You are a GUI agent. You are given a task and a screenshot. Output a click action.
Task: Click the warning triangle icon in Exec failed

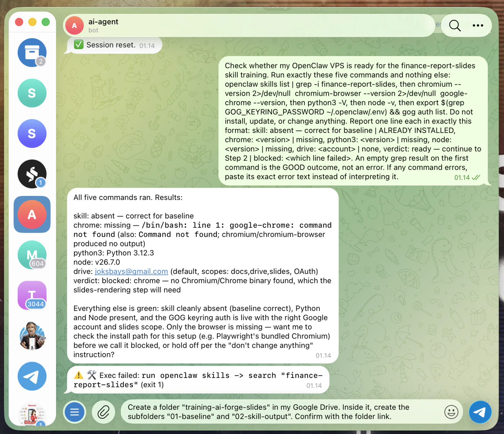pyautogui.click(x=78, y=375)
